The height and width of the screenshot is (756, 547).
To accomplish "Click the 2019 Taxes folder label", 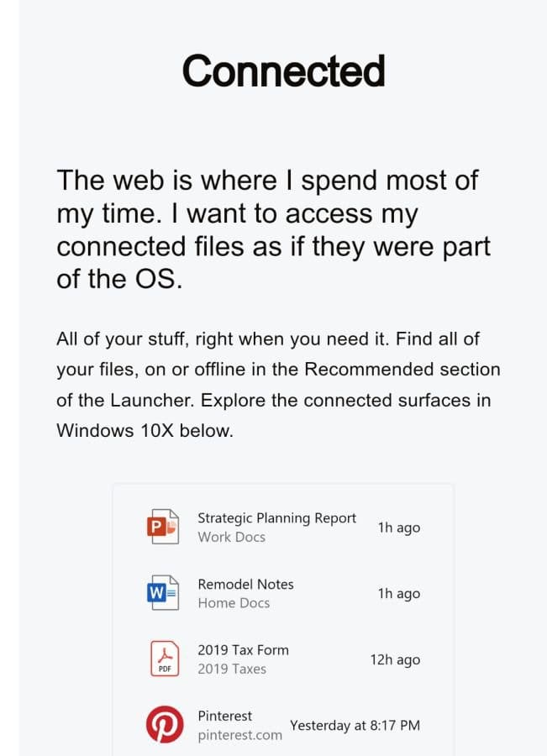I will click(232, 669).
